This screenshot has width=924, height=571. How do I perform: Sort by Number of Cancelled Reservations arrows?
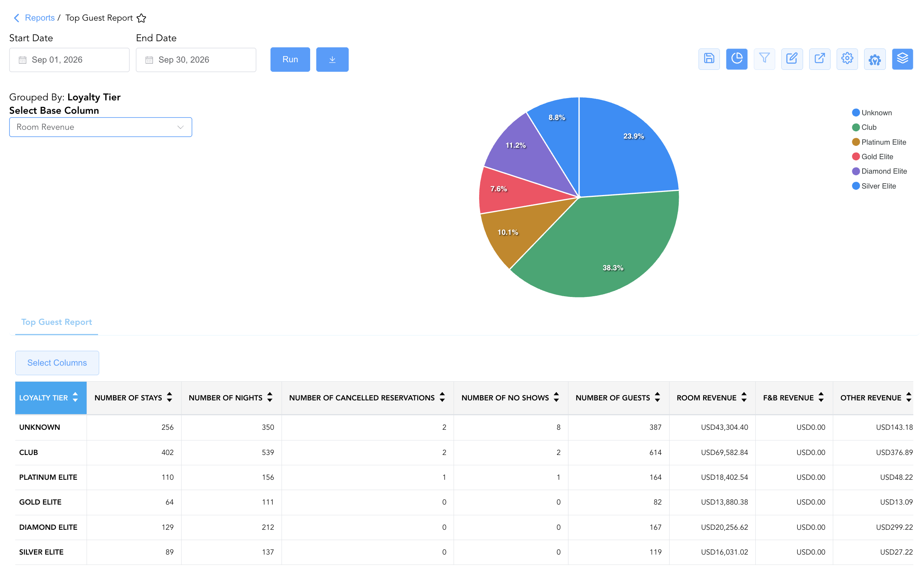(442, 397)
